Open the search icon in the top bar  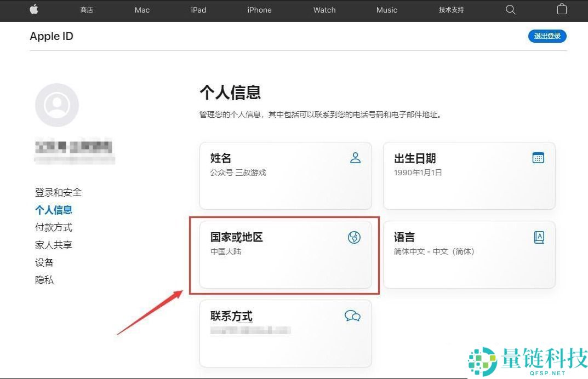coord(510,9)
